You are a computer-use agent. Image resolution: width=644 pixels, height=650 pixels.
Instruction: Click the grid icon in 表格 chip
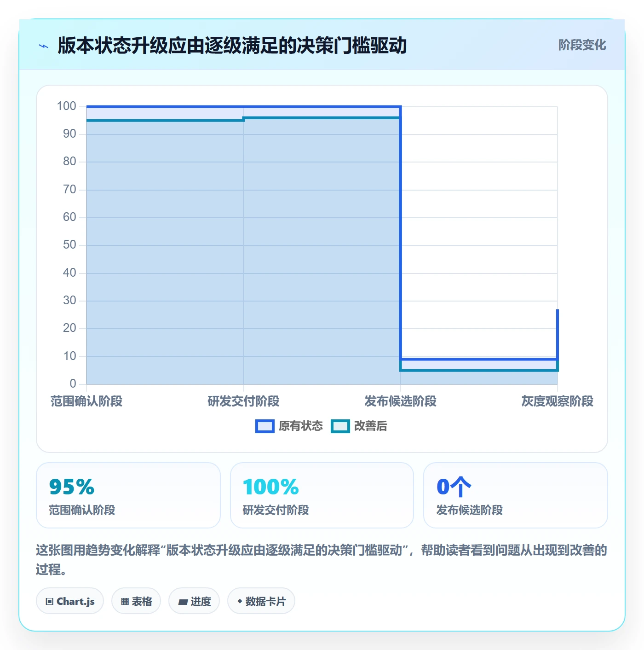[125, 602]
